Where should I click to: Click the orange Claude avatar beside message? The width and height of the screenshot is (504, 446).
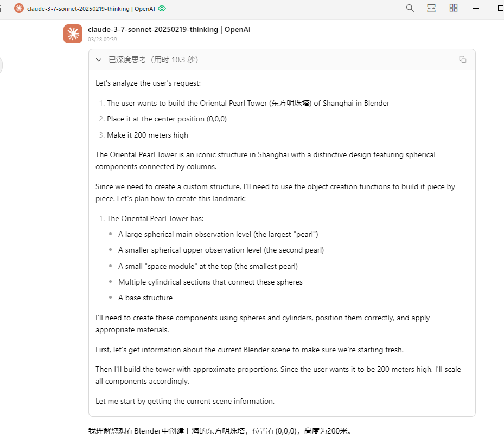(73, 34)
